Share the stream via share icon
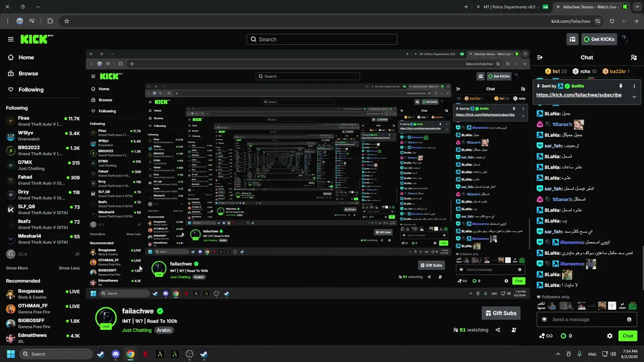The image size is (644, 362). point(498,330)
